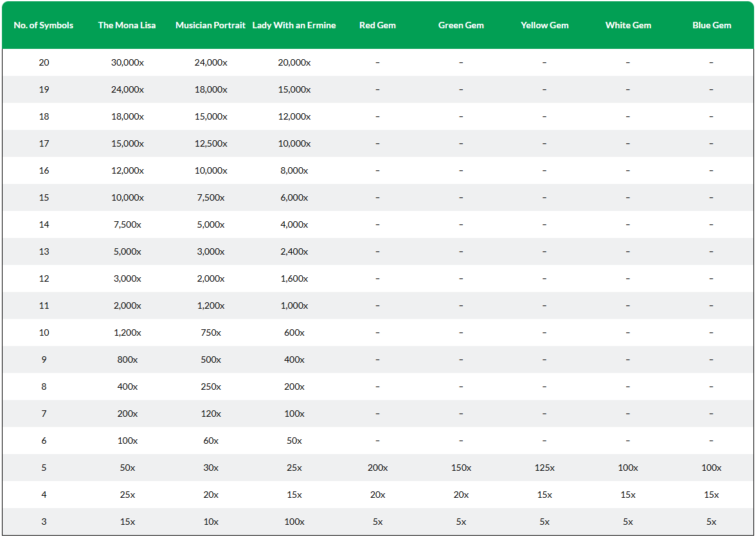Click the 150x Green Gem payout
The height and width of the screenshot is (537, 756).
[x=461, y=468]
